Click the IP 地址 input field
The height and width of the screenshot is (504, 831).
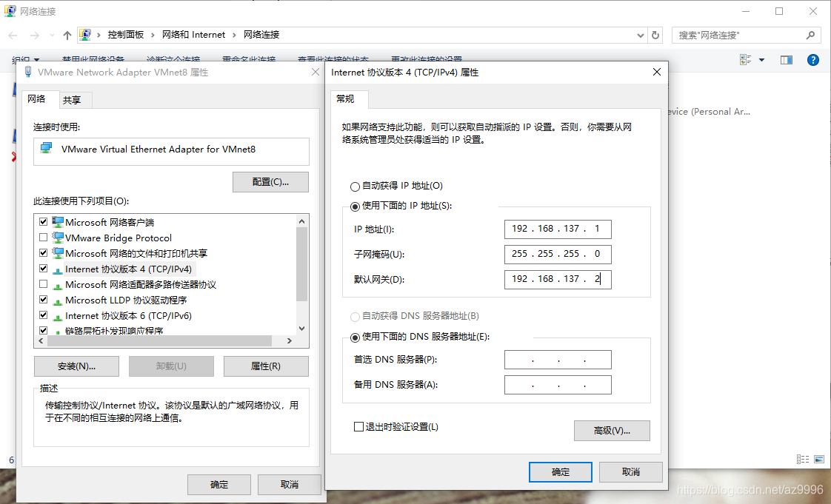tap(558, 229)
